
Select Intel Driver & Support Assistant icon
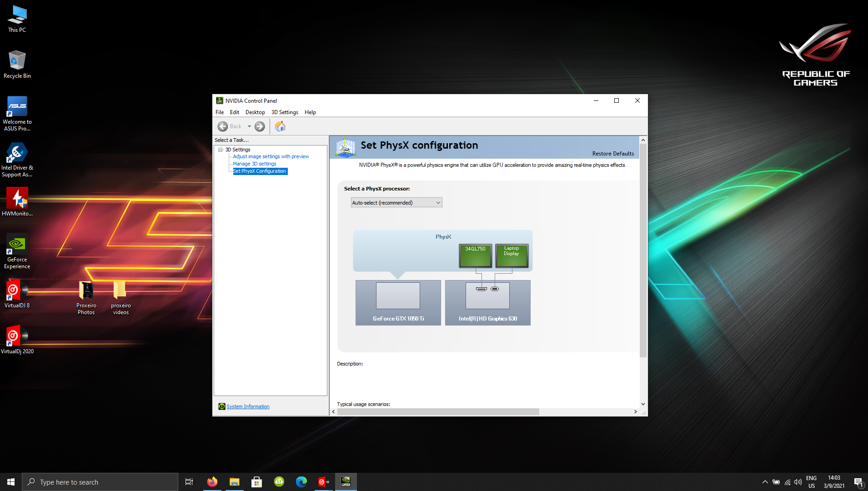tap(17, 160)
